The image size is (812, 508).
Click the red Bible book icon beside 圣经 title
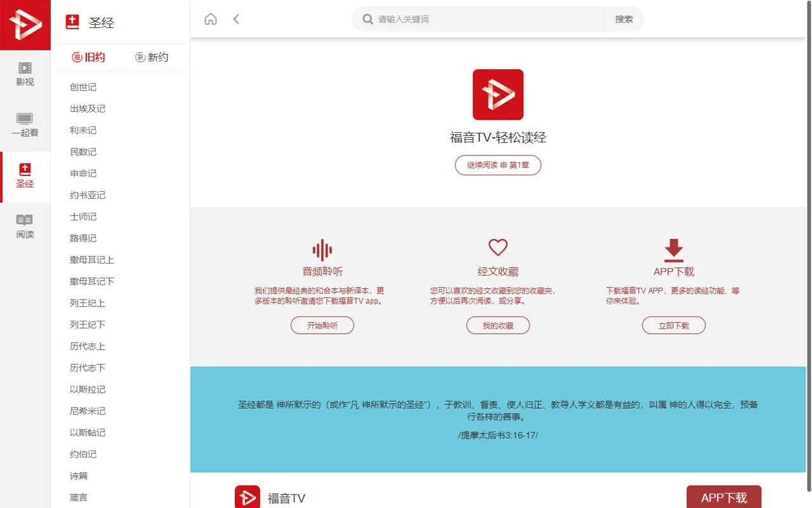click(72, 22)
